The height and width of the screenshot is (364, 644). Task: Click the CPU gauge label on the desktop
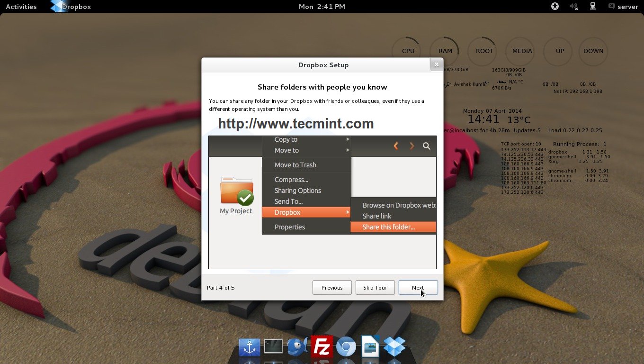pos(408,51)
